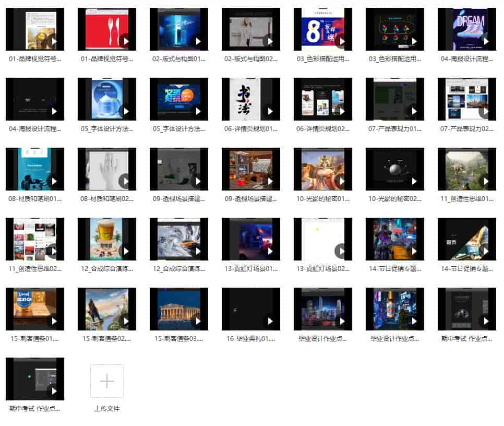Start 10-光影的秘密02 using its play icon

pyautogui.click(x=414, y=181)
